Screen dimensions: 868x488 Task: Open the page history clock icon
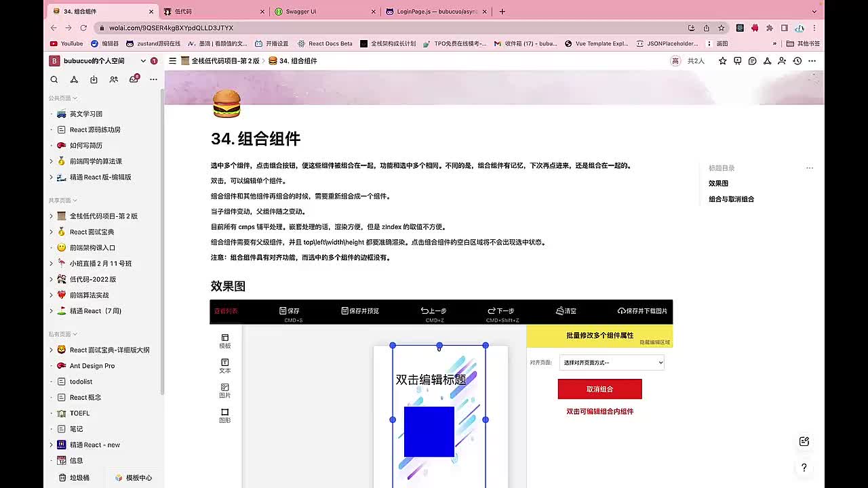click(x=797, y=61)
